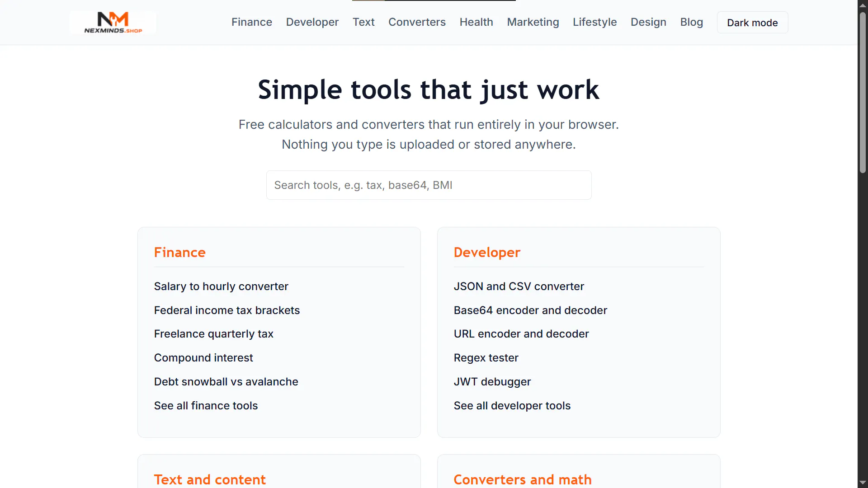Screen dimensions: 868x488
Task: Go to the Text nav item
Action: [363, 22]
